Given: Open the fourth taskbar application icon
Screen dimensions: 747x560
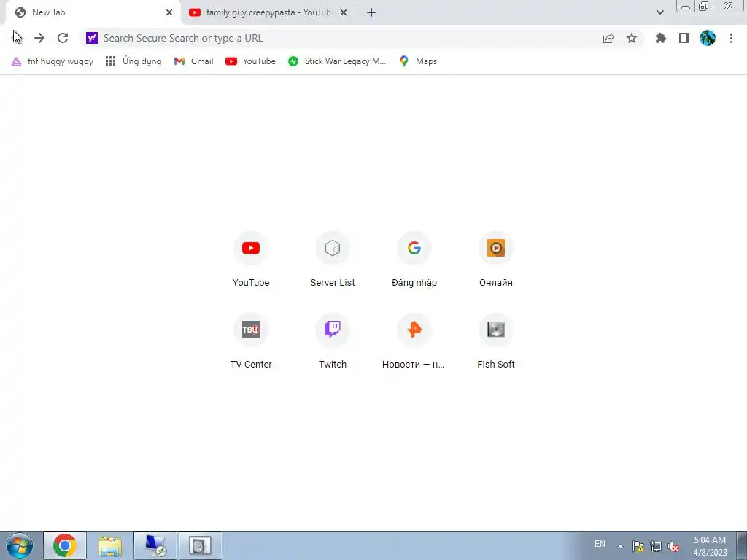Looking at the screenshot, I should point(201,545).
